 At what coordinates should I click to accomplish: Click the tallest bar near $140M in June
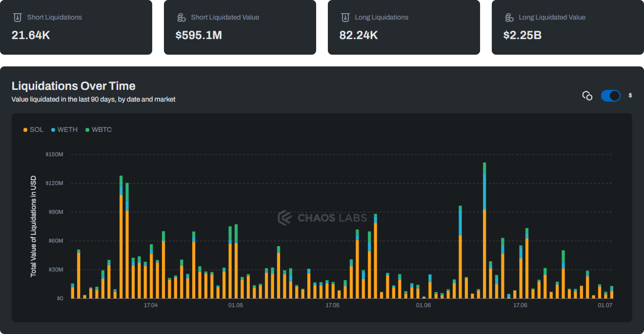pyautogui.click(x=484, y=230)
